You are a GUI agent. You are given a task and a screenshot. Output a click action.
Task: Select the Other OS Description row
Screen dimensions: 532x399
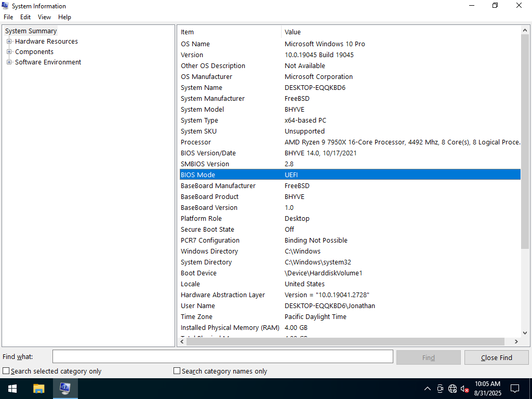tap(350, 66)
